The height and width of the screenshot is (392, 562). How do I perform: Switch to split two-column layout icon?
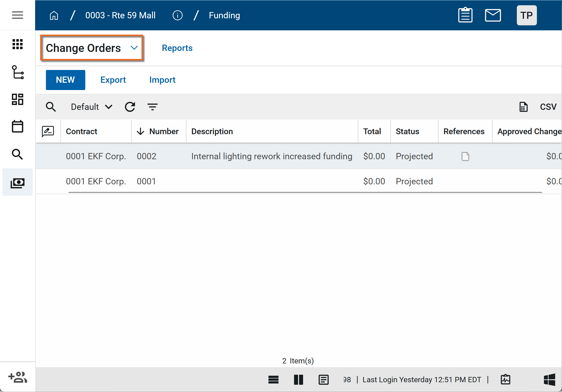[298, 380]
